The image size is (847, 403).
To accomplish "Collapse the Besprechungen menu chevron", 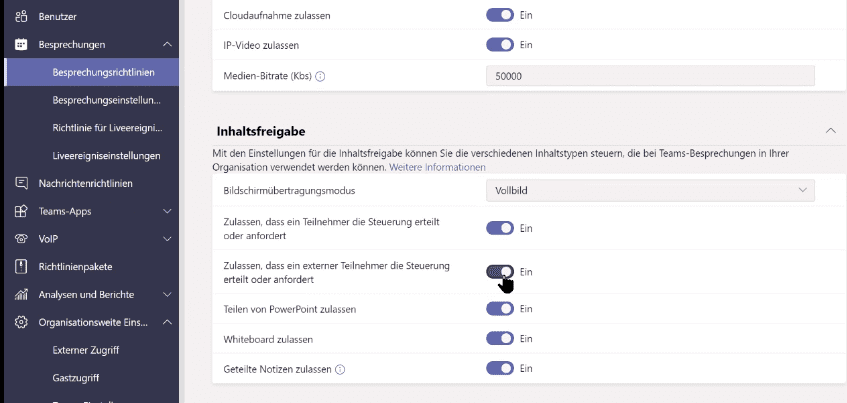I will (166, 45).
